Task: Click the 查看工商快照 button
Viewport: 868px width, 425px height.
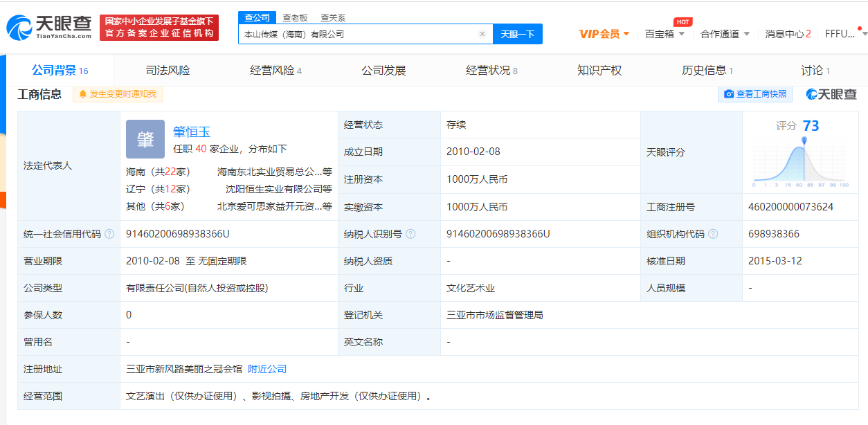Action: pyautogui.click(x=755, y=94)
